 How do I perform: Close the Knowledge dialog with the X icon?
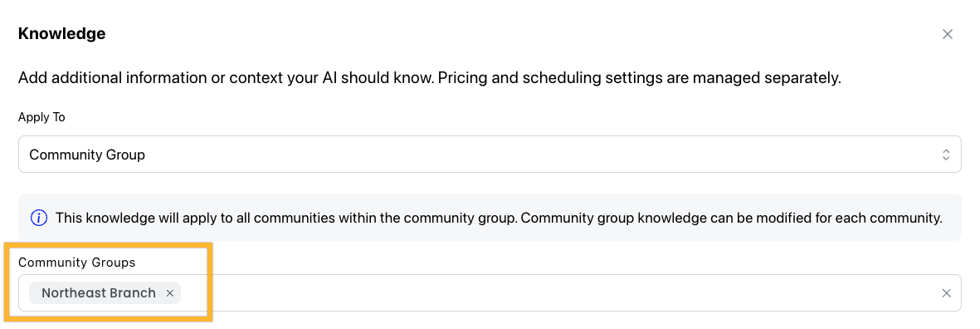947,34
